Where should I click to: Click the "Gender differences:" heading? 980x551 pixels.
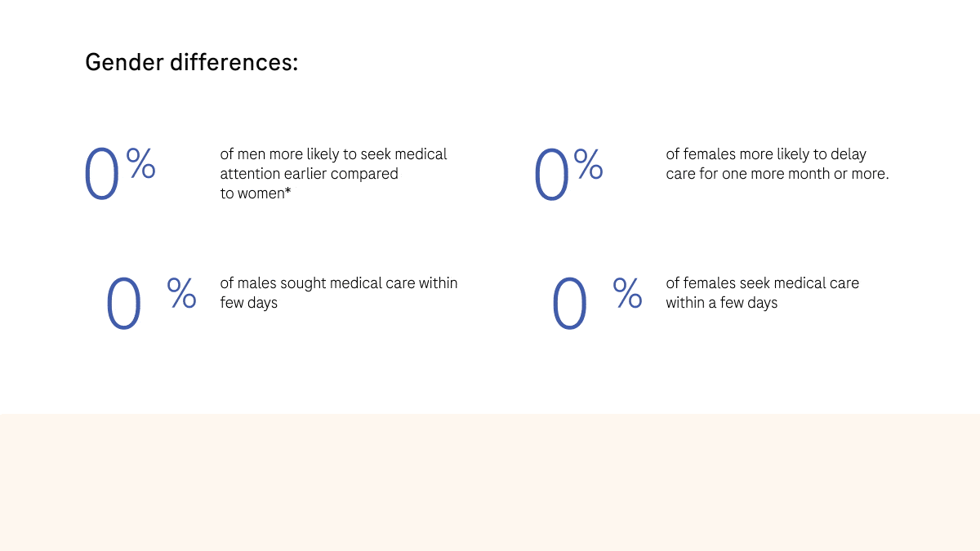point(191,63)
